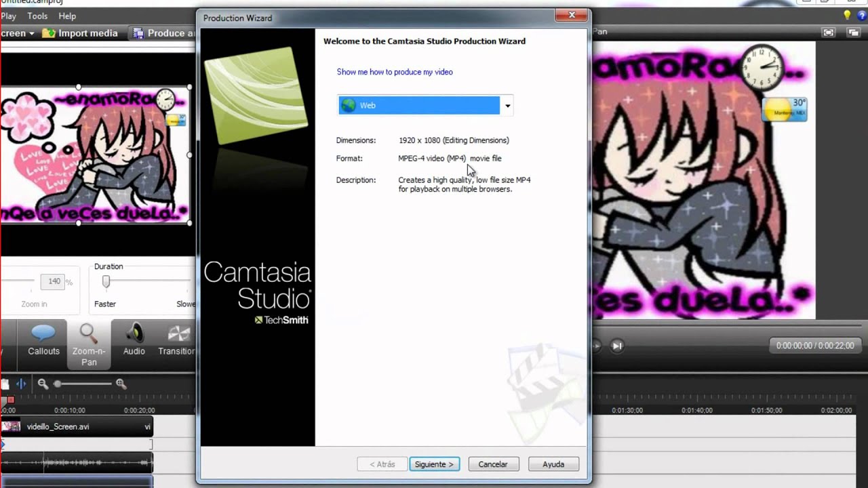Close the Production Wizard dialog
This screenshot has width=868, height=488.
pyautogui.click(x=572, y=15)
